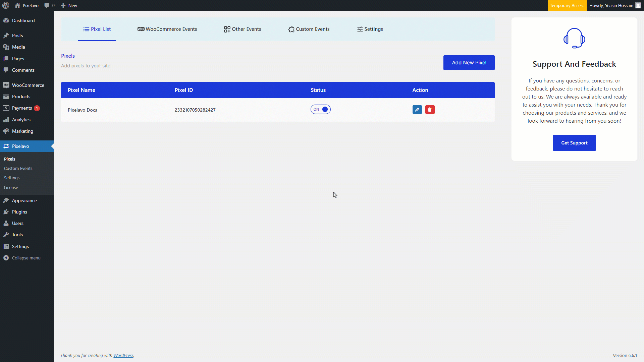Open License submenu under Pixelavo
This screenshot has width=644, height=362.
[11, 187]
